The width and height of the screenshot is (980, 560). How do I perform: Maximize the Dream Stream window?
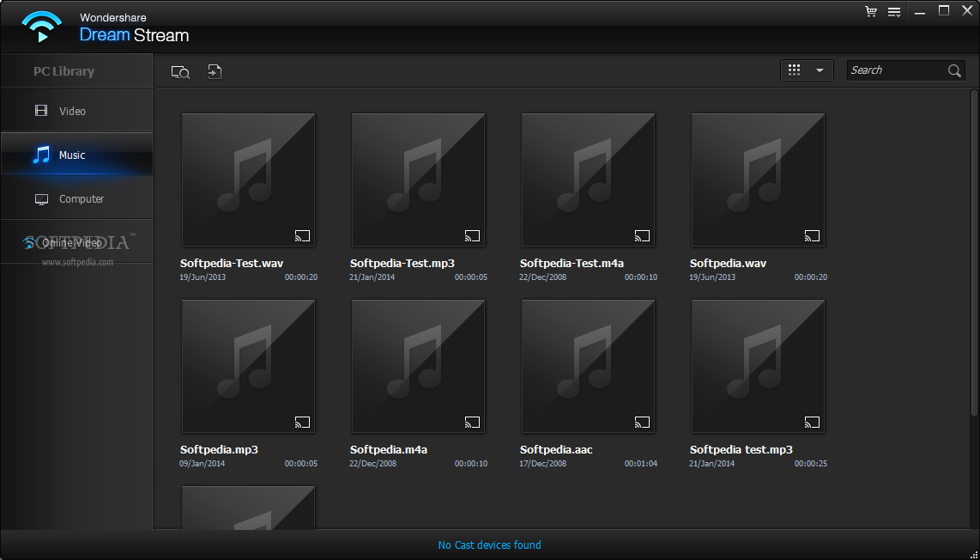tap(944, 10)
